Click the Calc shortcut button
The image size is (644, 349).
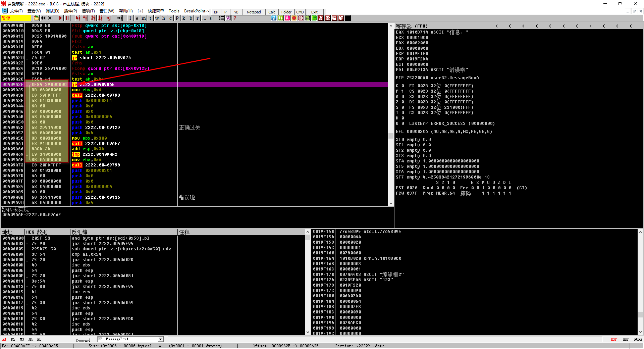[x=272, y=12]
